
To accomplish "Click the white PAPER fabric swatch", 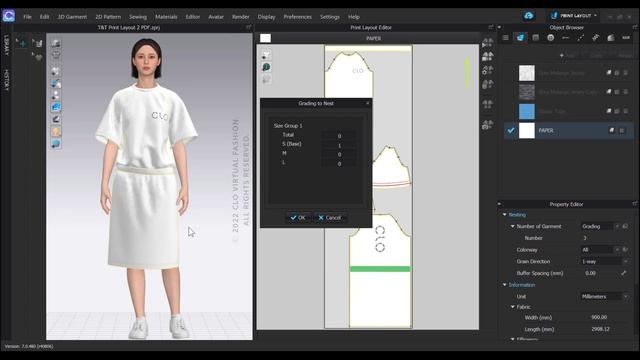I will coord(527,131).
